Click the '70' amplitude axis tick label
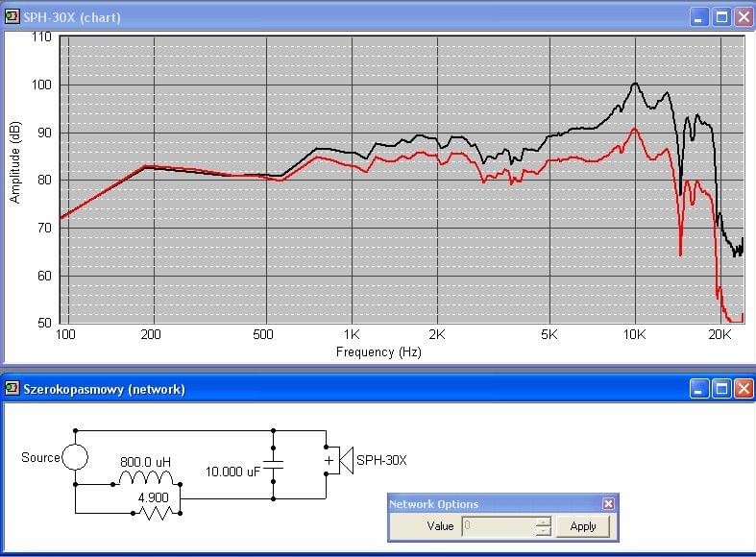The width and height of the screenshot is (756, 557). [x=44, y=228]
